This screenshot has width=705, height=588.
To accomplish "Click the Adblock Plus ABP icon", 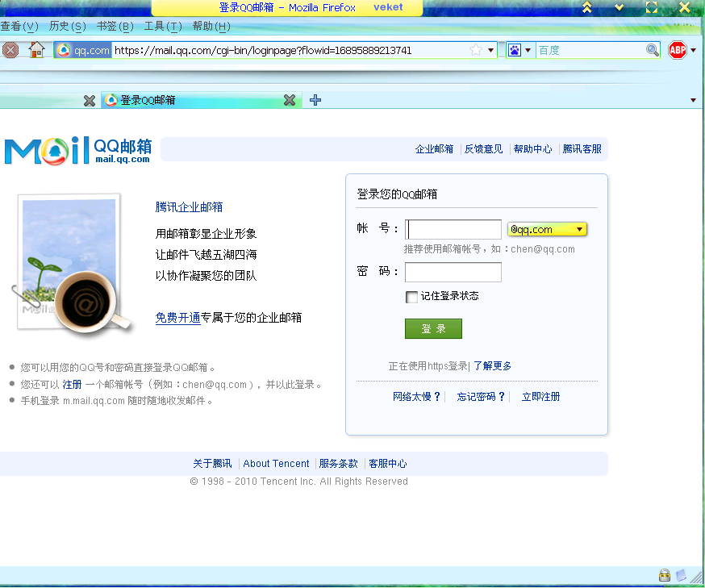I will [x=677, y=50].
